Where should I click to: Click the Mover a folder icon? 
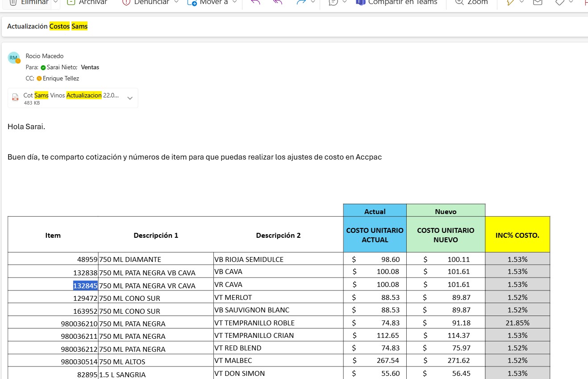(x=192, y=2)
